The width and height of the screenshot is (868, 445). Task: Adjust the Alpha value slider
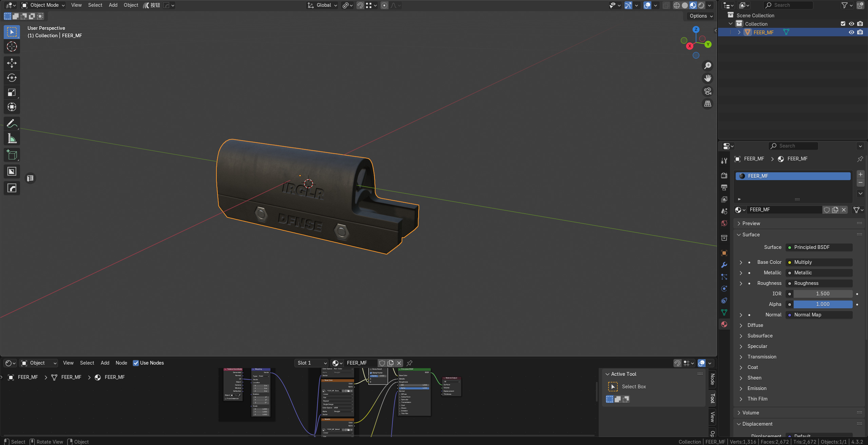click(823, 304)
